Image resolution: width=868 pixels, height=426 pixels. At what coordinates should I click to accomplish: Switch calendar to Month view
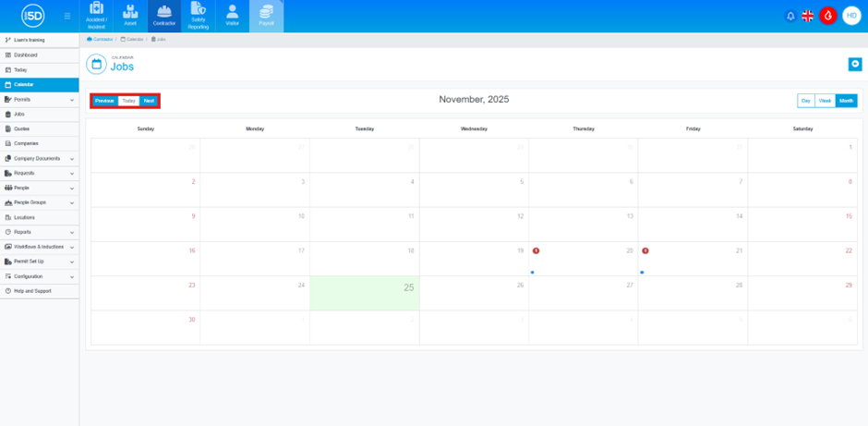coord(847,101)
